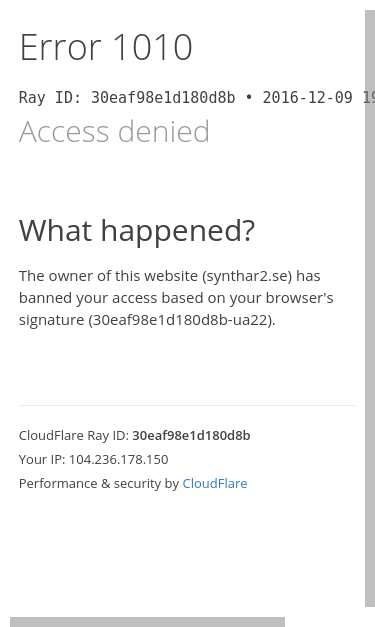
Task: Click 'The owner of this website' text
Action: (108, 276)
